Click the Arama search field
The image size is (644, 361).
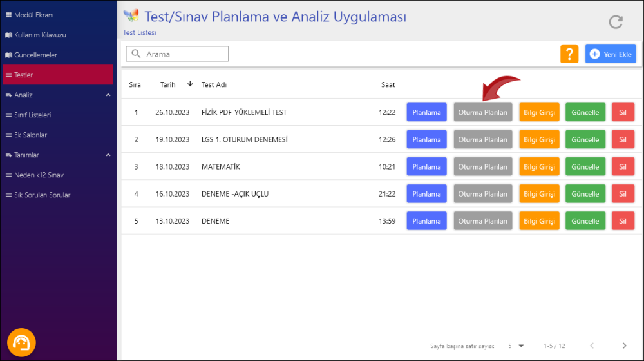click(184, 54)
